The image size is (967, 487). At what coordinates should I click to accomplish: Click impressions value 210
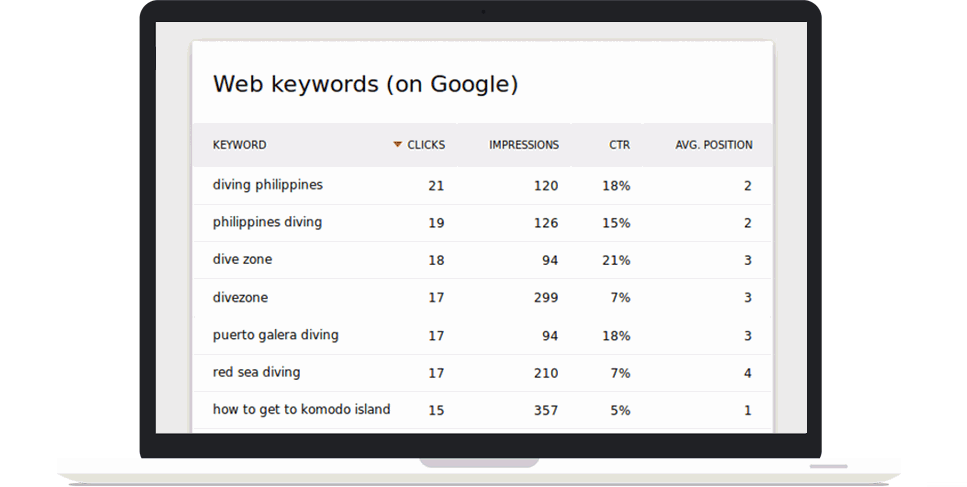546,373
